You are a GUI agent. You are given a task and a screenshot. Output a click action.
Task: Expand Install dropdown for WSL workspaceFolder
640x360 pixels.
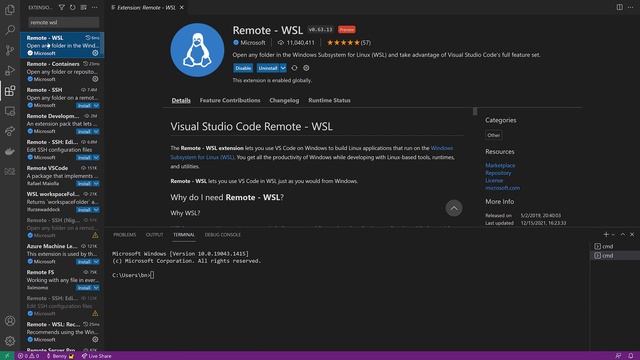[x=96, y=210]
